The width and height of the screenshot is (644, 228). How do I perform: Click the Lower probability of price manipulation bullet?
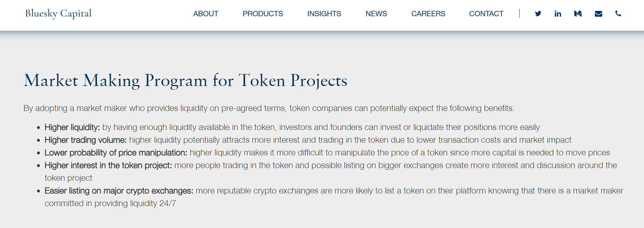coord(327,152)
